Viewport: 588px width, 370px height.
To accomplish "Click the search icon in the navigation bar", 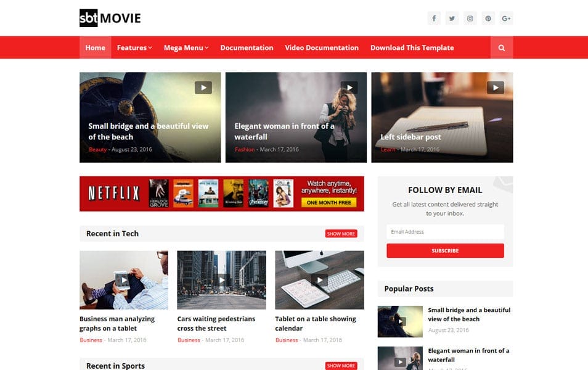I will pyautogui.click(x=501, y=47).
